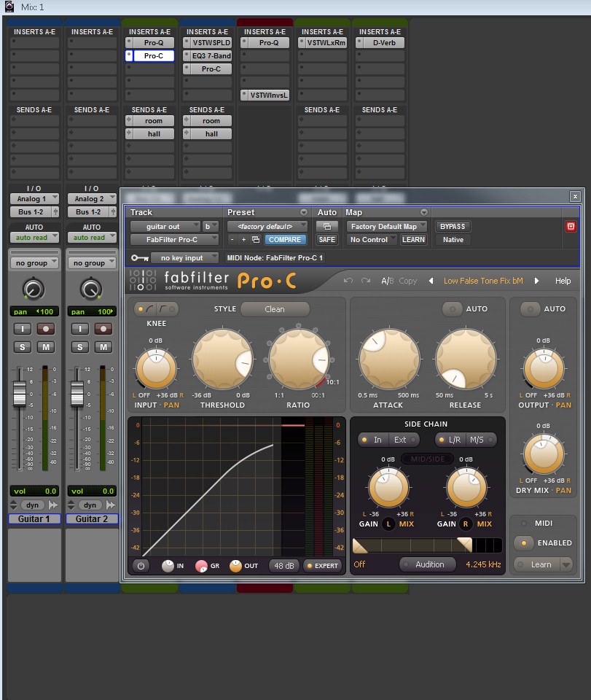Mute the Guitar 1 track
Screen dimensions: 591x700
(45, 347)
